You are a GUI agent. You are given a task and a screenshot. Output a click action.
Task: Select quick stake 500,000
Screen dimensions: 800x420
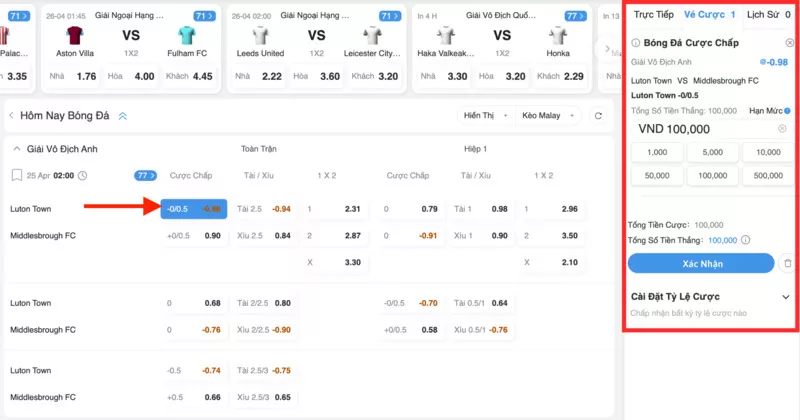pyautogui.click(x=768, y=176)
